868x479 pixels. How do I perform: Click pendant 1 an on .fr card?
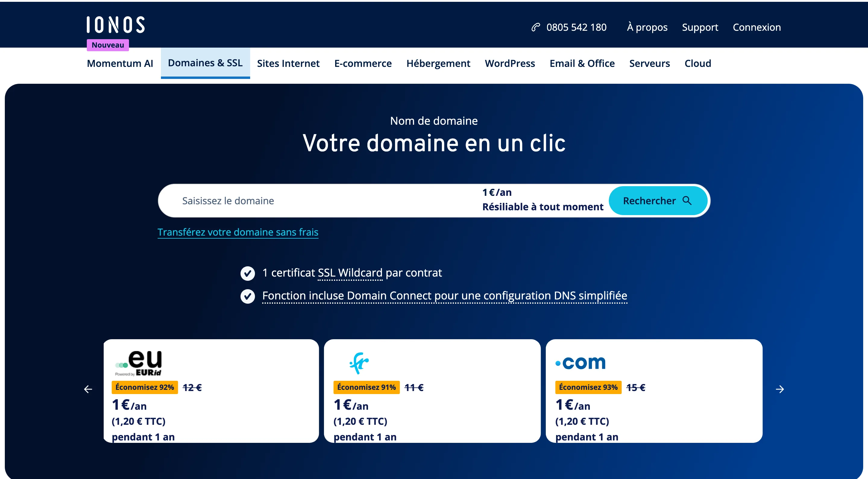[x=365, y=437]
